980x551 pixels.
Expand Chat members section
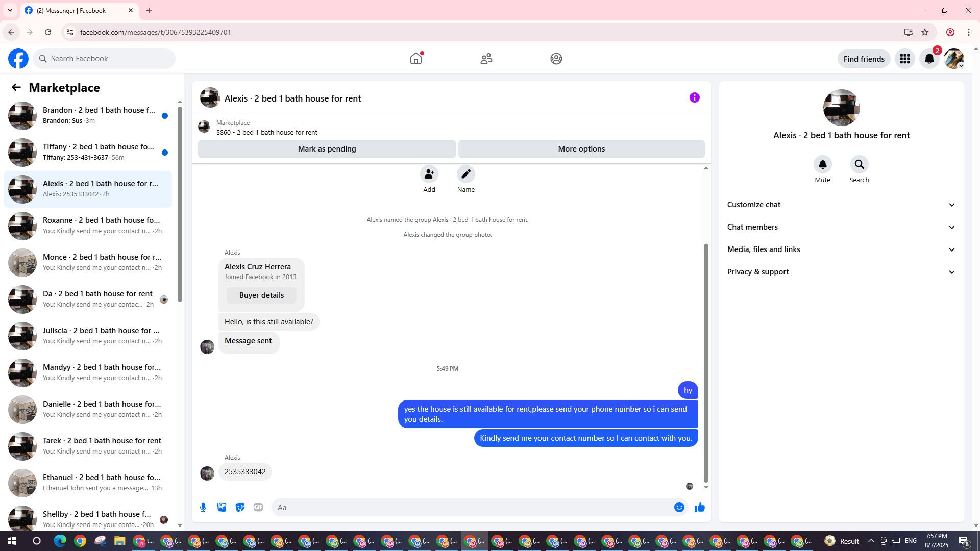841,227
